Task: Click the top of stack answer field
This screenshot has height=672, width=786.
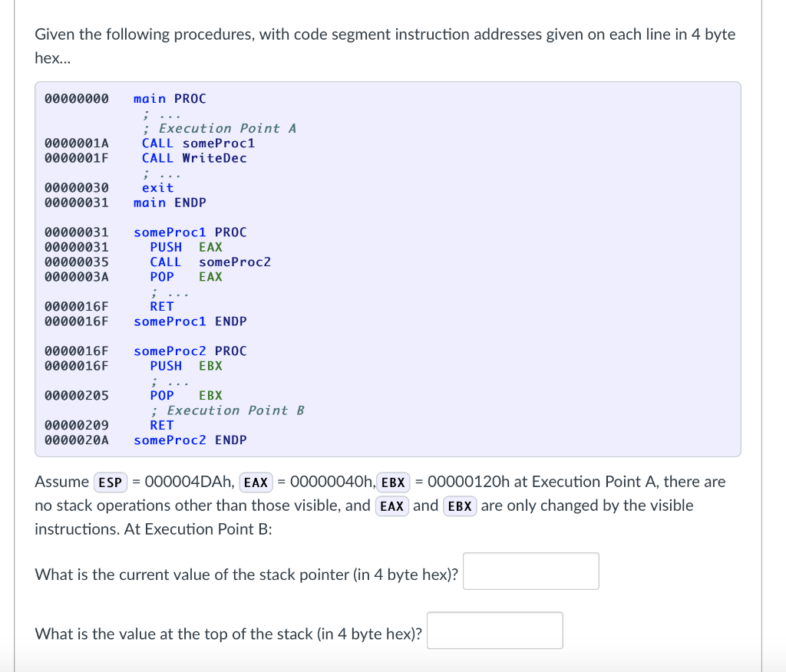Action: click(x=494, y=630)
